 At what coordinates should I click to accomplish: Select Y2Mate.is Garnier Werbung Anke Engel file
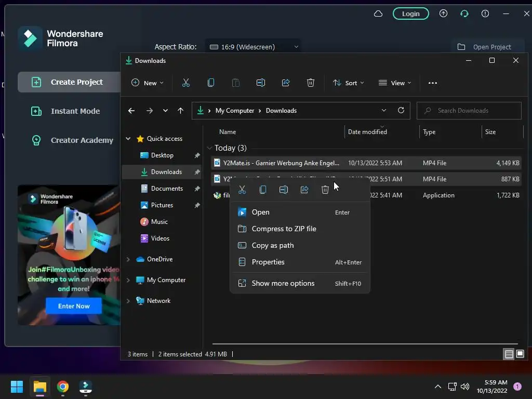(x=366, y=163)
